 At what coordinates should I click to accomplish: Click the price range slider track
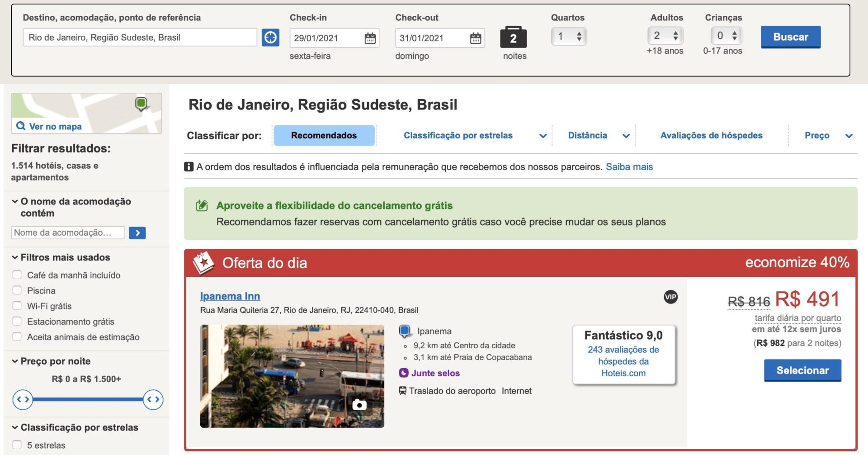click(88, 400)
